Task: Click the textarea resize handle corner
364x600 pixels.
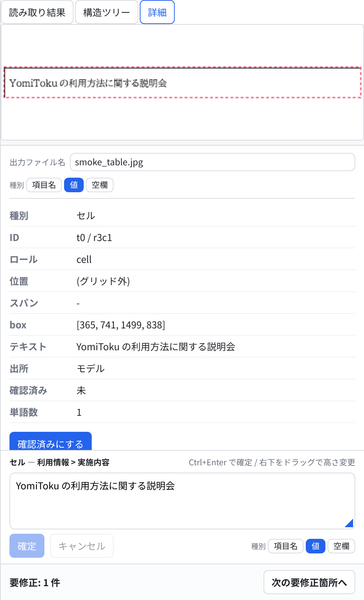Action: point(349,523)
